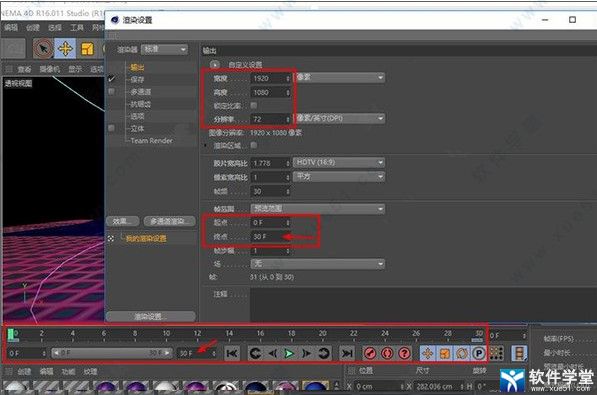Jump to the timeline end
The image size is (597, 395).
pos(346,353)
